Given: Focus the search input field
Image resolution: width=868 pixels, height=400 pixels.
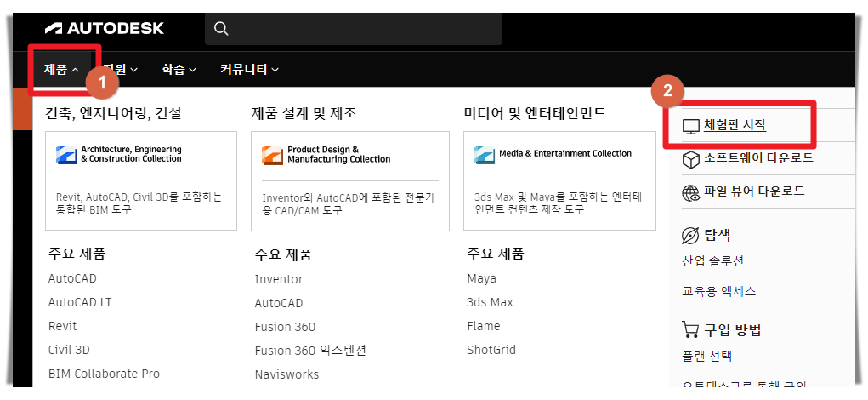Looking at the screenshot, I should coord(354,30).
